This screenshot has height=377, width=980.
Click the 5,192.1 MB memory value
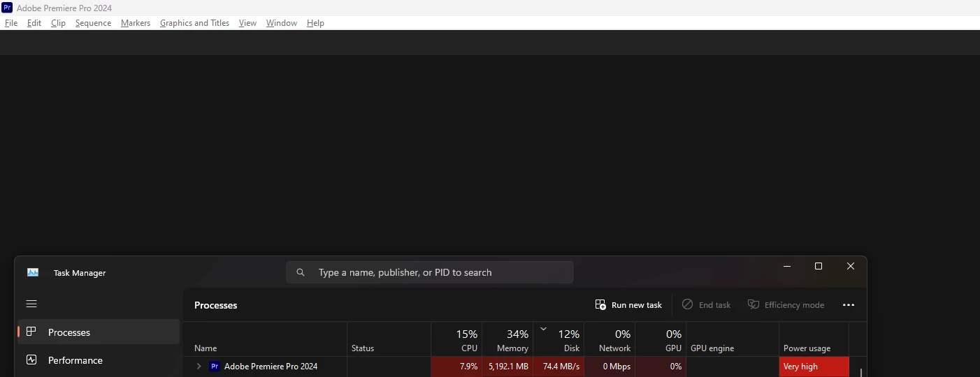click(x=508, y=367)
